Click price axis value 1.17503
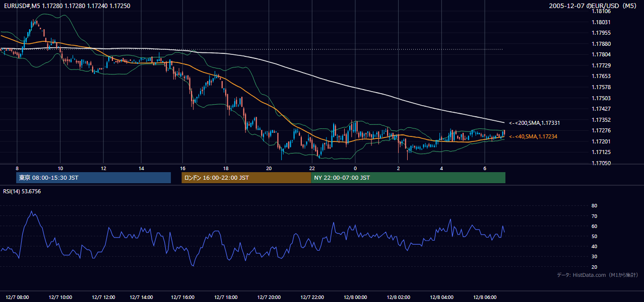 tap(601, 98)
